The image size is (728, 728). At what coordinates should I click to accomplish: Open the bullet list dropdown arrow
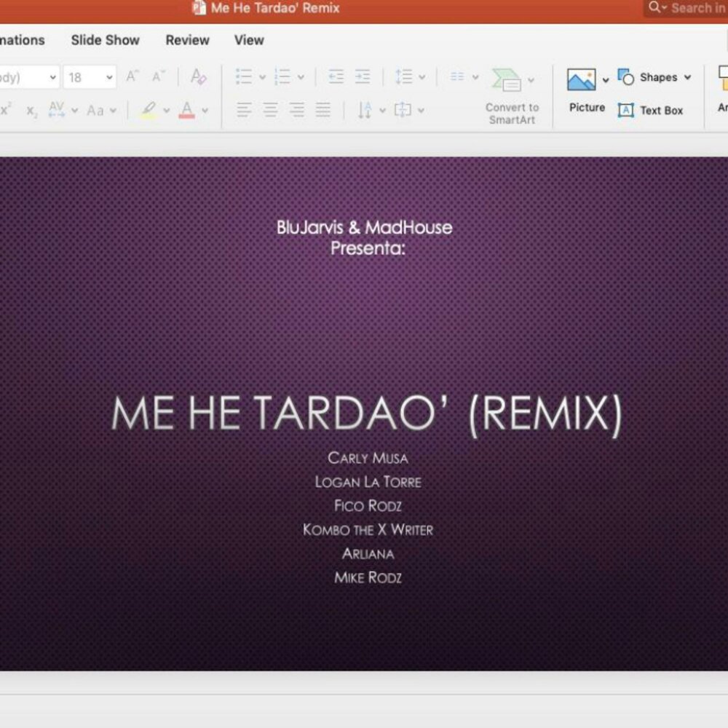[262, 77]
